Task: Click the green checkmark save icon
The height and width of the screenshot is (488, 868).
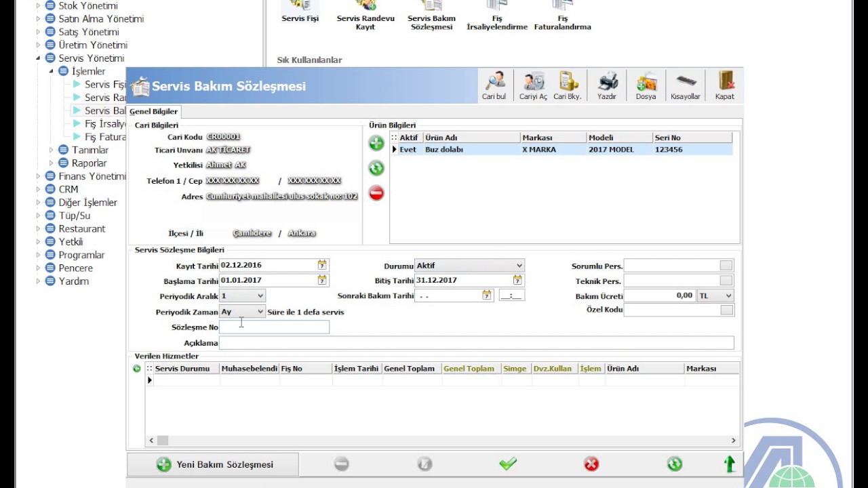Action: (508, 464)
